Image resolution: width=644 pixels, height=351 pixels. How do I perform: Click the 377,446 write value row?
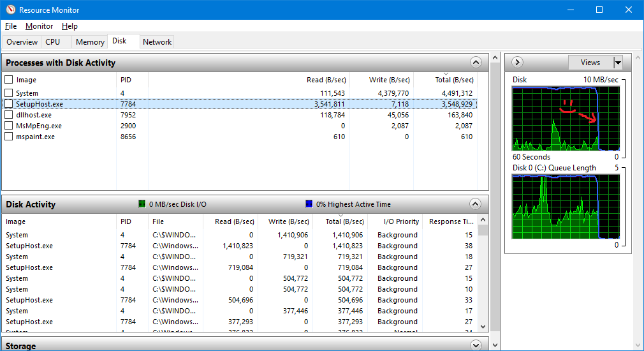[x=295, y=311]
